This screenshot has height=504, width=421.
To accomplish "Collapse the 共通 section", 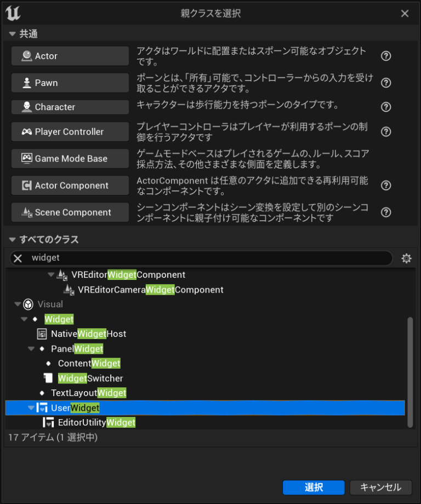I will click(13, 34).
